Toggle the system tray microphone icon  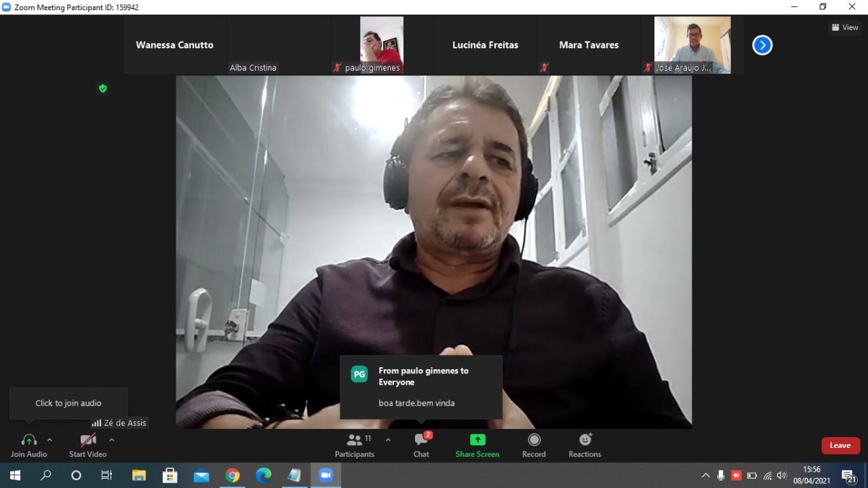tap(720, 476)
